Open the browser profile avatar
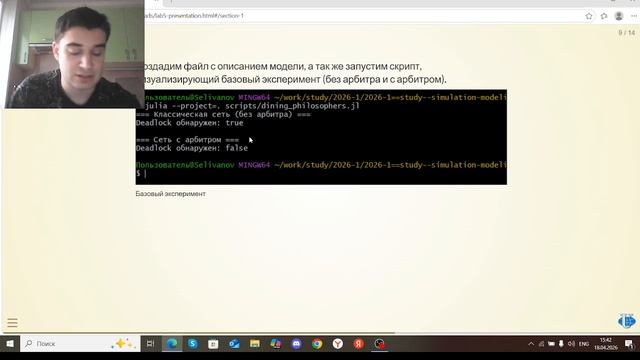The image size is (640, 360). [x=619, y=16]
